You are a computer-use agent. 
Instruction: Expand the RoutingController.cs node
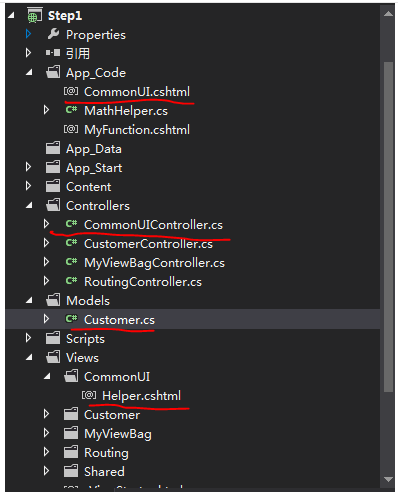(x=46, y=281)
